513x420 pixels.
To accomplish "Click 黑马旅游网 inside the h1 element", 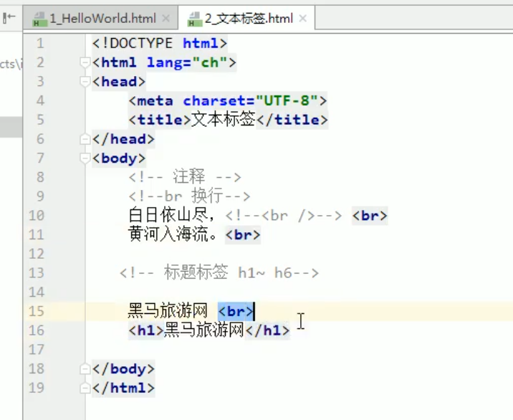I will click(x=203, y=330).
